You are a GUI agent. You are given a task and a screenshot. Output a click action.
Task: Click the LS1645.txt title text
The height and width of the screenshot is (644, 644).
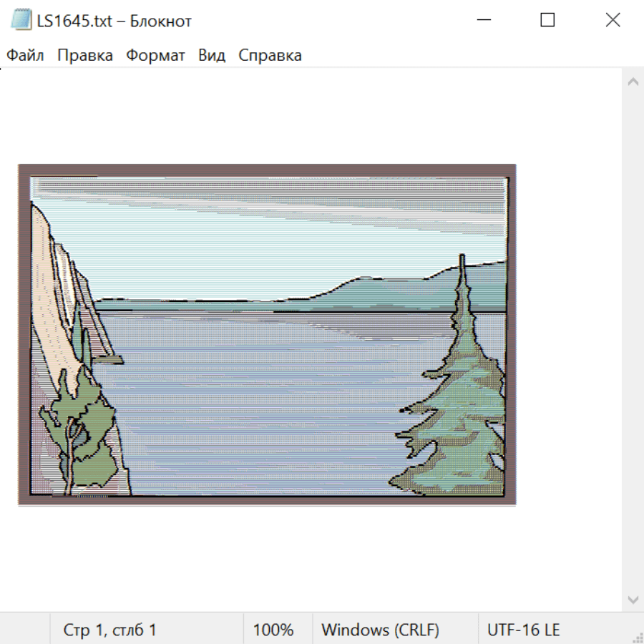pos(74,21)
